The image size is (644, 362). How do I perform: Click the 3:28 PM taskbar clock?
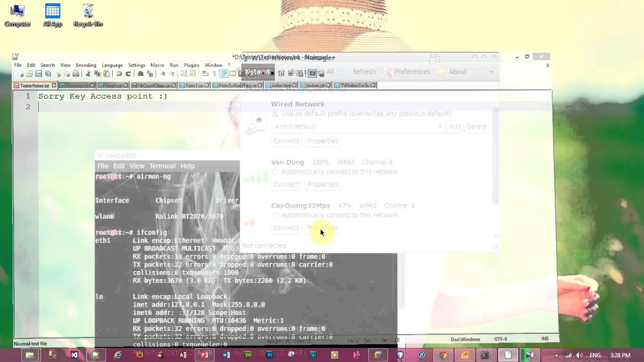pyautogui.click(x=620, y=355)
